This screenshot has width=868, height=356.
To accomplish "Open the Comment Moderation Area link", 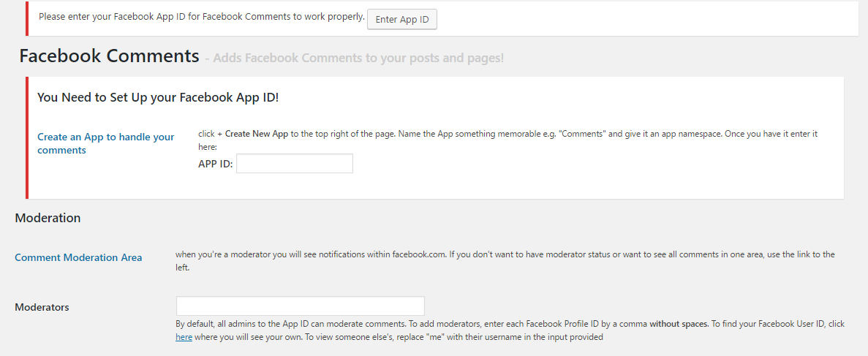I will pos(78,257).
